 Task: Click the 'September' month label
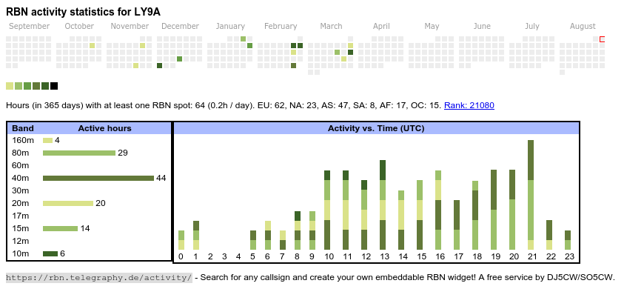tap(29, 27)
